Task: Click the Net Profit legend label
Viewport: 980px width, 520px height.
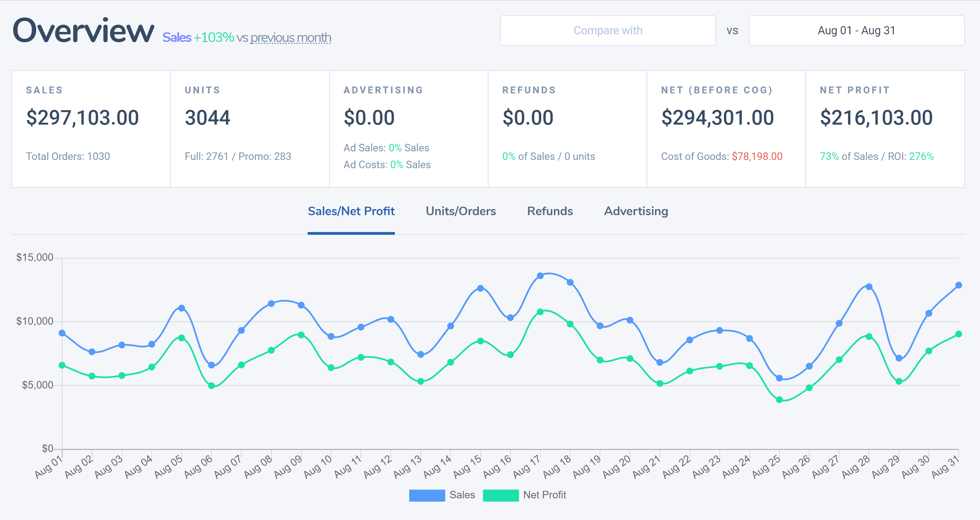Action: (x=544, y=495)
